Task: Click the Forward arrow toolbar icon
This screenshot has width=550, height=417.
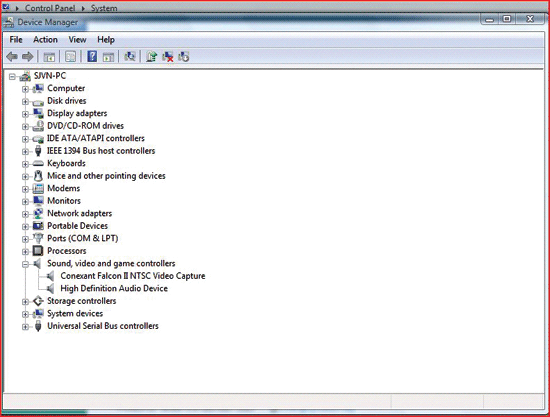Action: coord(28,56)
